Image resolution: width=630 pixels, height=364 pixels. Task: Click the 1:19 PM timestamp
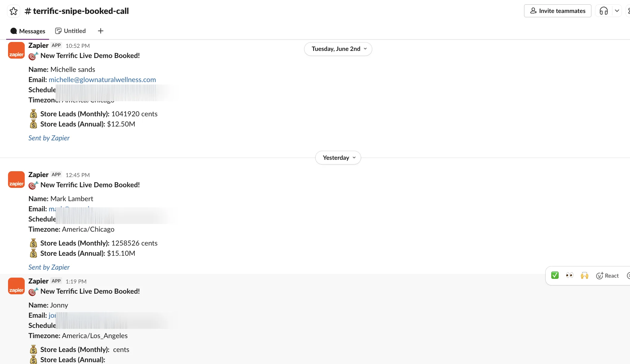(76, 281)
